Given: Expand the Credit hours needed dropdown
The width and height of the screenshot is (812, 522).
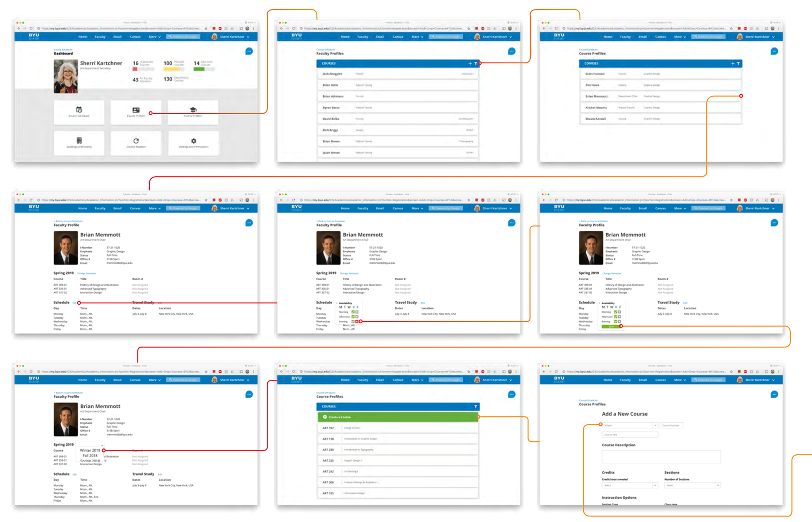Looking at the screenshot, I should [x=630, y=485].
